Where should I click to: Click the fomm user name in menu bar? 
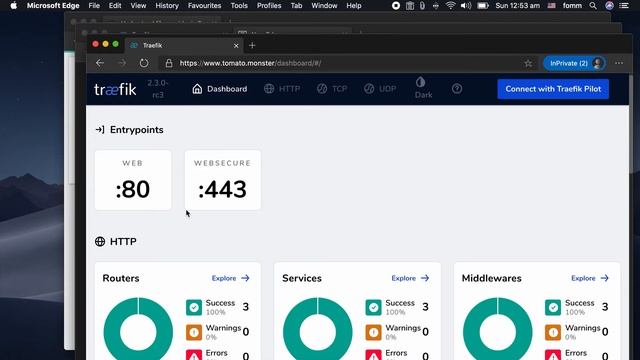click(572, 6)
